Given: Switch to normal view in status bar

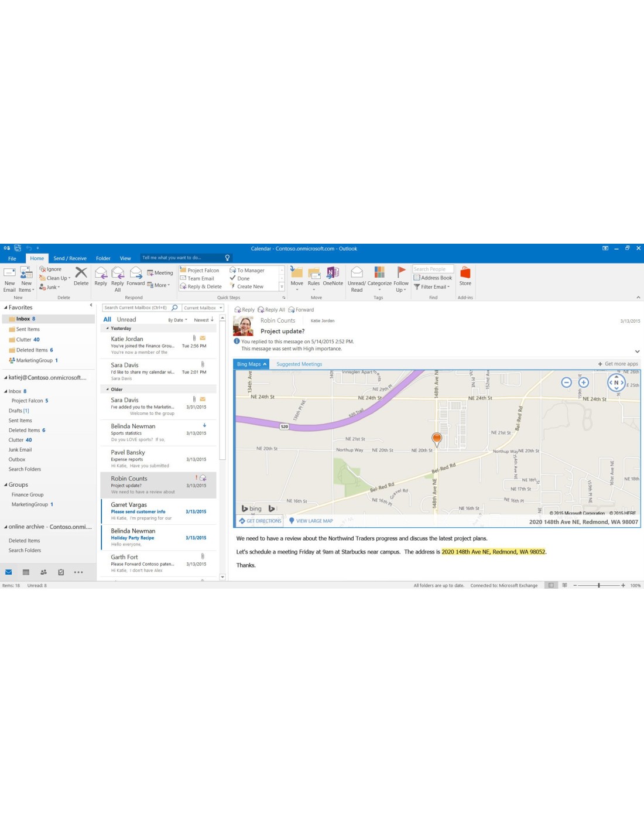Looking at the screenshot, I should tap(550, 585).
